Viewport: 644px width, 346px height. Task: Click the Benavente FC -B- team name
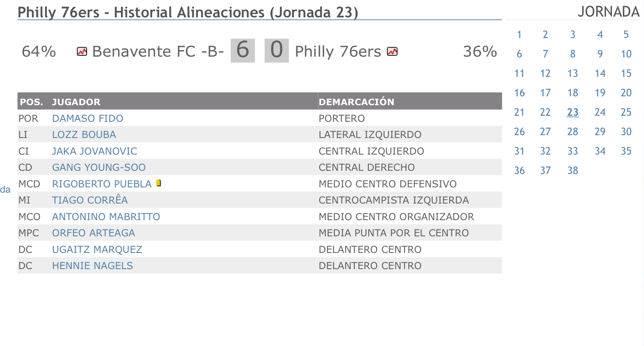(158, 51)
